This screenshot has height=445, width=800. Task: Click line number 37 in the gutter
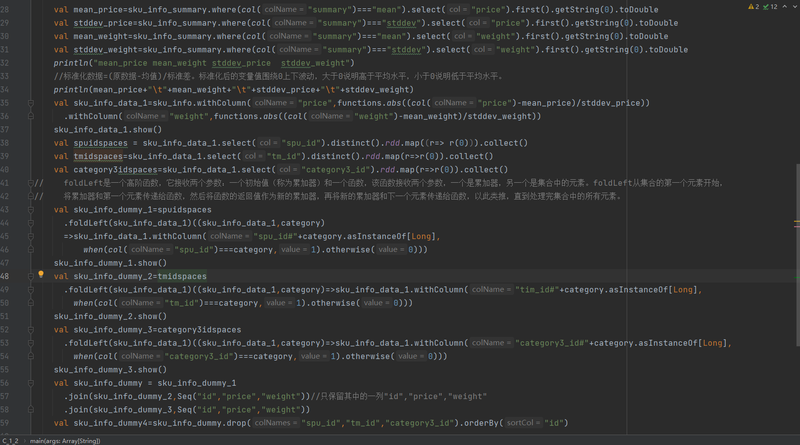[x=5, y=130]
